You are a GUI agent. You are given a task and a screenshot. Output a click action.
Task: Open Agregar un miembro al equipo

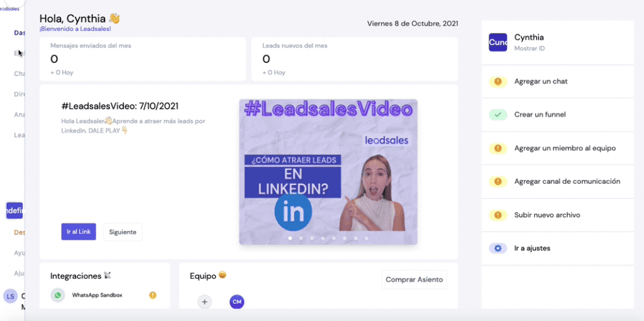558,149
